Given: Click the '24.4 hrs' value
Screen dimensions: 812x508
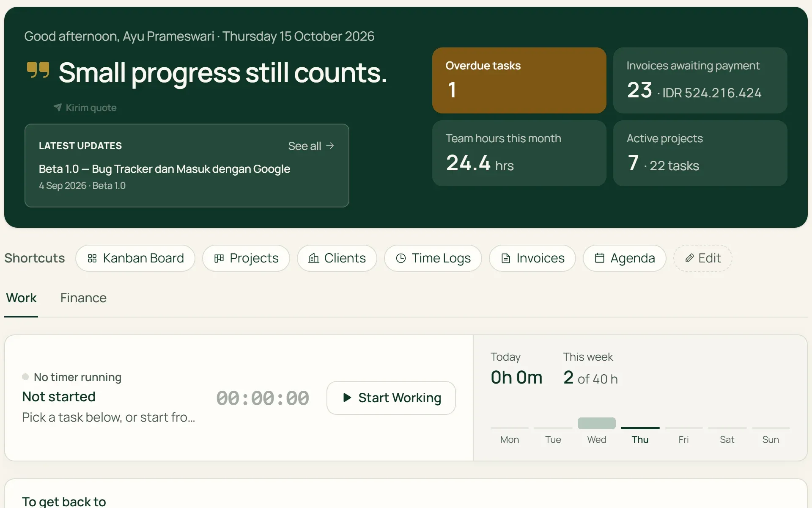Looking at the screenshot, I should 480,163.
